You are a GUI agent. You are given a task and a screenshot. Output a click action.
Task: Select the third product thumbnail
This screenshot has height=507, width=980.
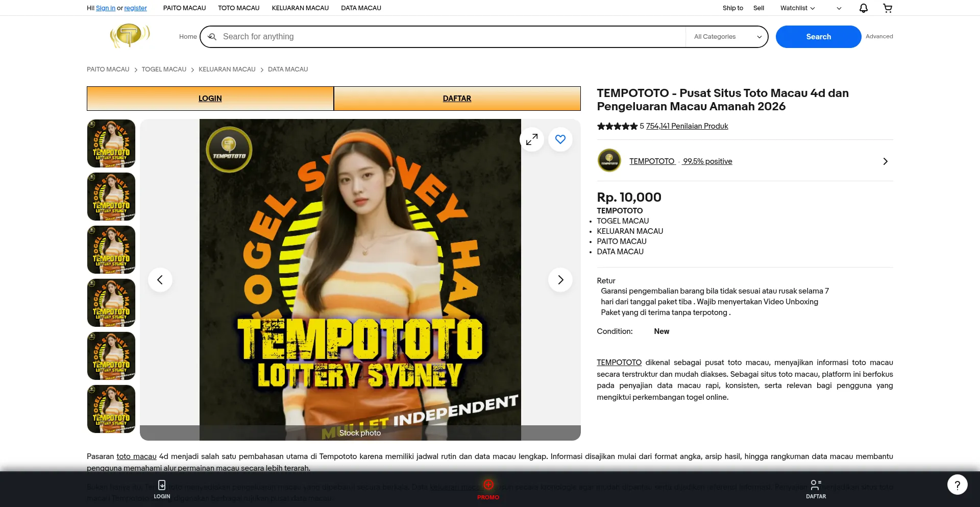(x=111, y=250)
